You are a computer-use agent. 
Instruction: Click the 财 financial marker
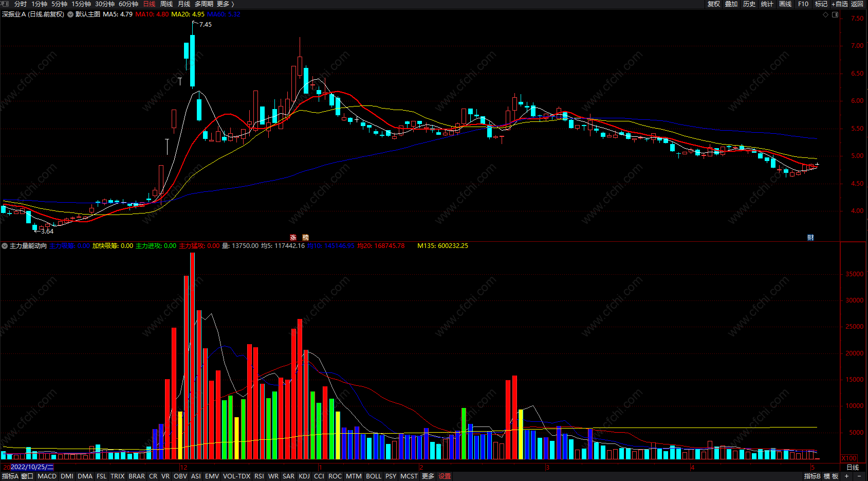810,238
